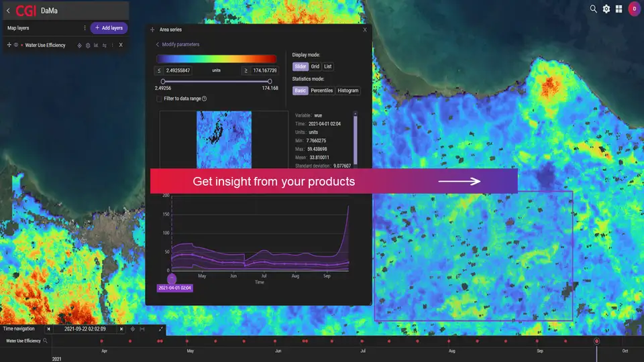Screen dimensions: 644x362
Task: Open the user profile avatar D
Action: point(634,9)
